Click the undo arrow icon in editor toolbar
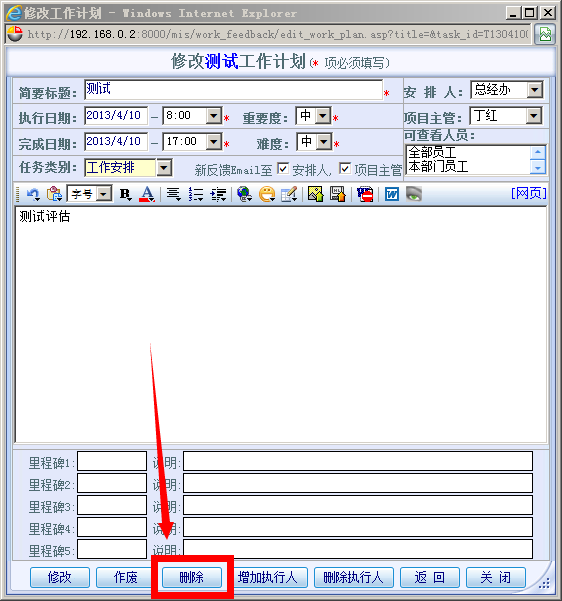 33,194
